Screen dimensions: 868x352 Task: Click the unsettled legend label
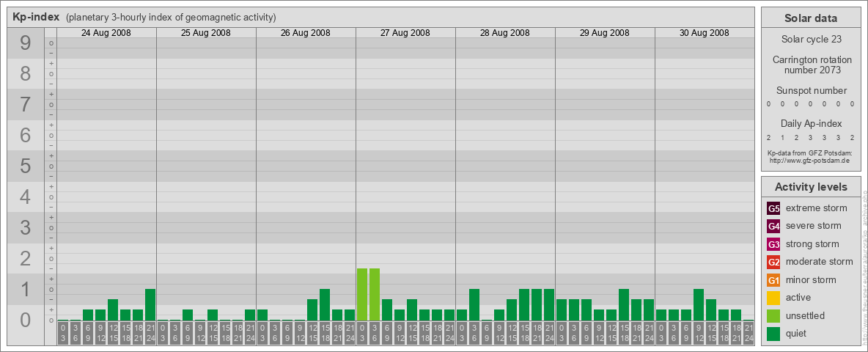coord(806,315)
